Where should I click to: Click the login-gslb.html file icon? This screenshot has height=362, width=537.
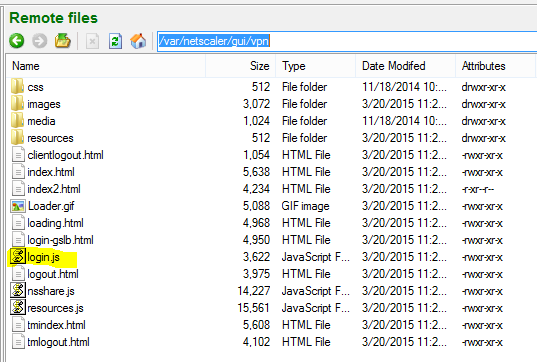pyautogui.click(x=18, y=240)
